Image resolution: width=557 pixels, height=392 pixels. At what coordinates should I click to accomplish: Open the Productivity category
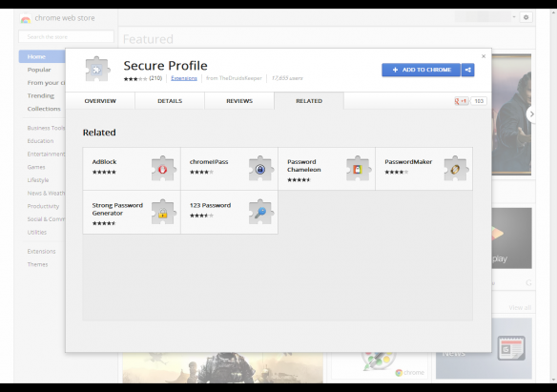pyautogui.click(x=43, y=206)
